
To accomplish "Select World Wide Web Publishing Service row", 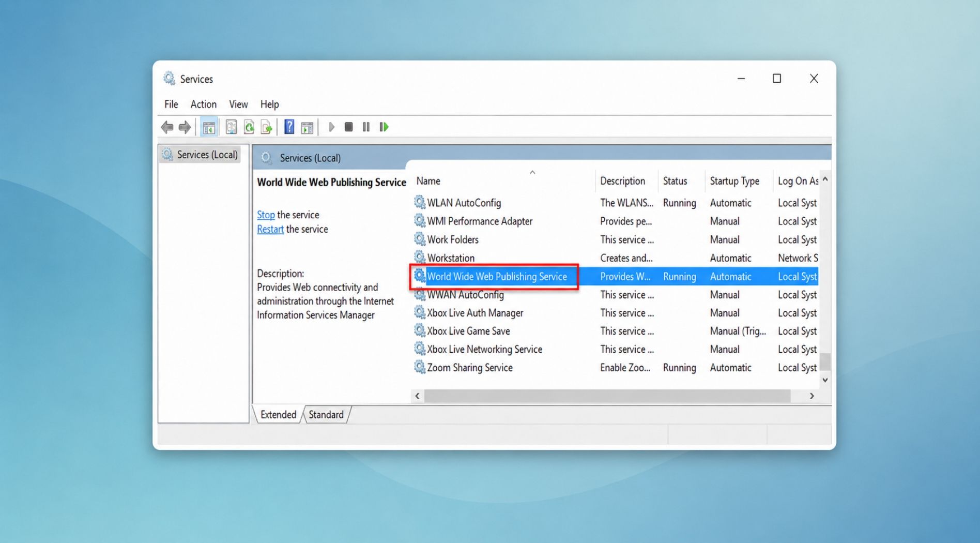I will (x=615, y=276).
